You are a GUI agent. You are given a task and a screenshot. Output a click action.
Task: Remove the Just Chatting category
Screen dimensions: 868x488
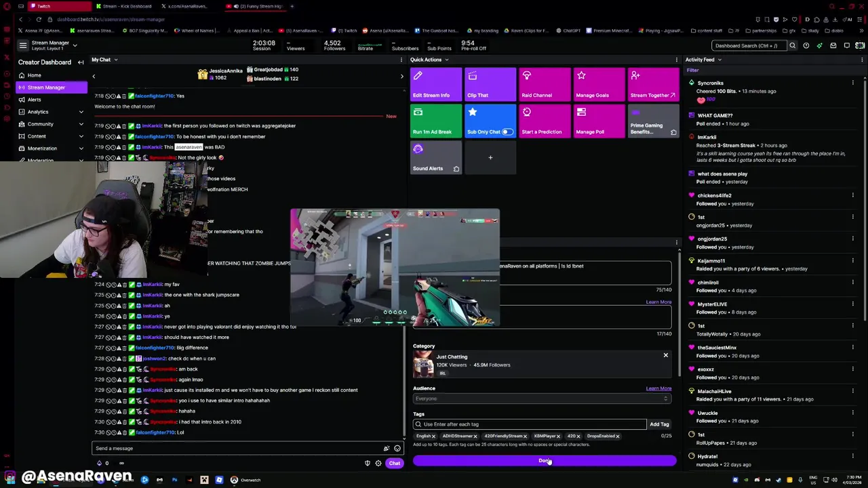[665, 355]
